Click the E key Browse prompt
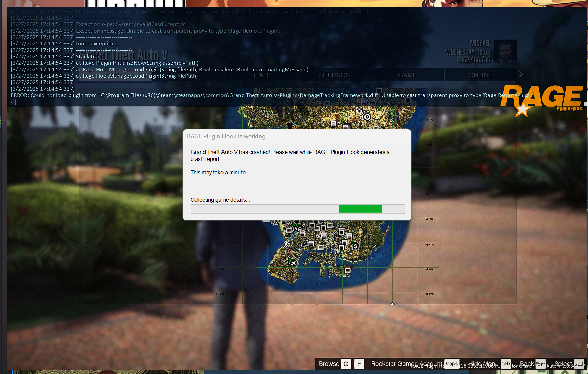The image size is (588, 374). [x=359, y=364]
